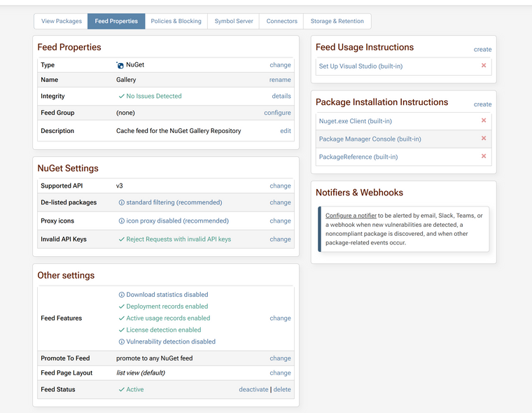Open Storage & Retention tab
Viewport: 532px width, 413px height.
337,21
